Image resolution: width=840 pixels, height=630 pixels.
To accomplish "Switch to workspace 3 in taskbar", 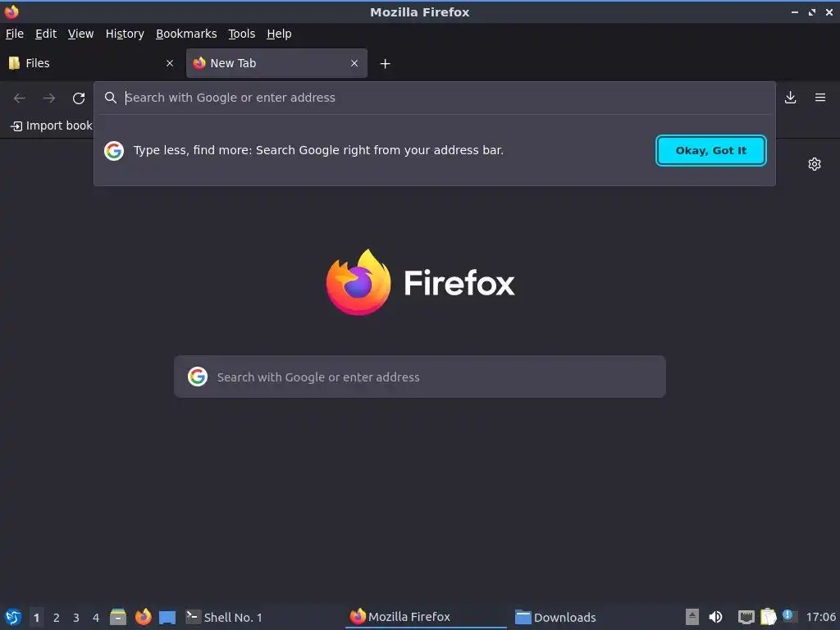I will (x=76, y=618).
